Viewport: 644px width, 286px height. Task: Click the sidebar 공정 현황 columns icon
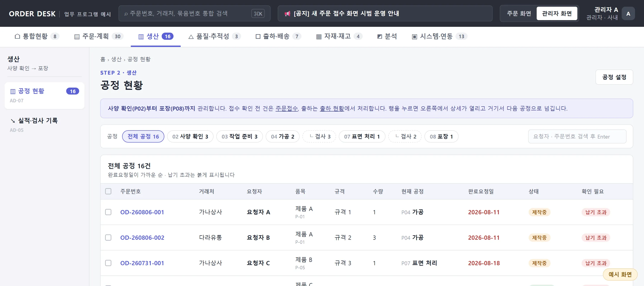tap(13, 91)
